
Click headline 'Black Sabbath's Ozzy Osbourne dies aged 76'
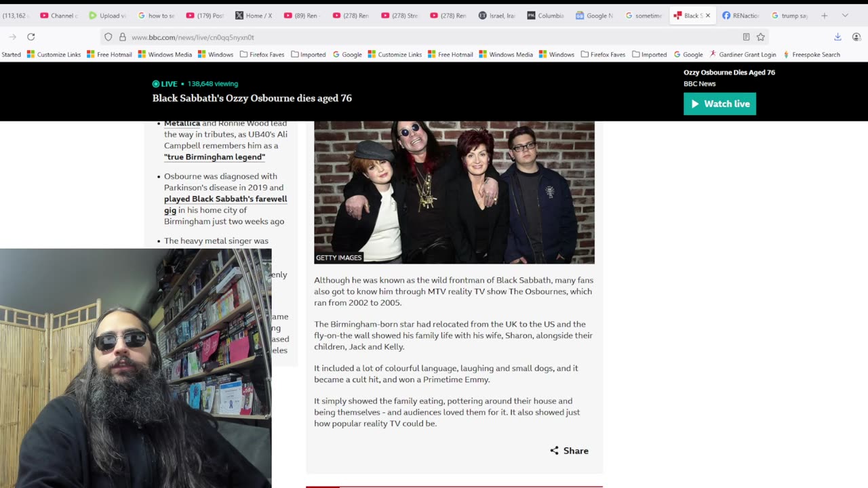[x=252, y=98]
